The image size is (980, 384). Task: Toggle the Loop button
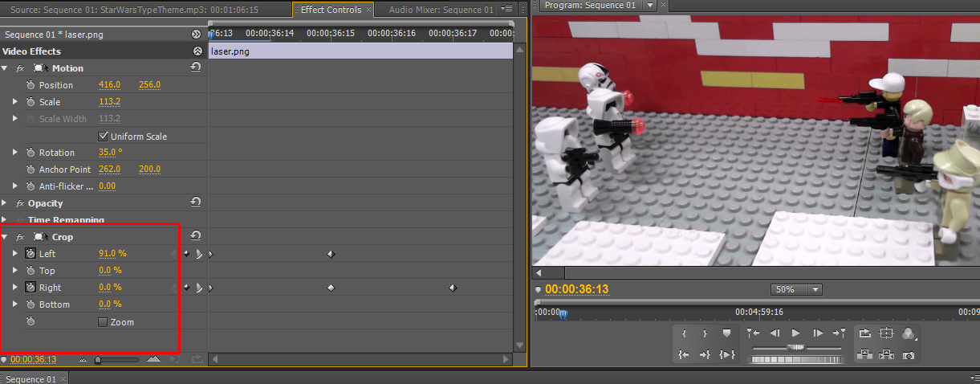coord(865,333)
